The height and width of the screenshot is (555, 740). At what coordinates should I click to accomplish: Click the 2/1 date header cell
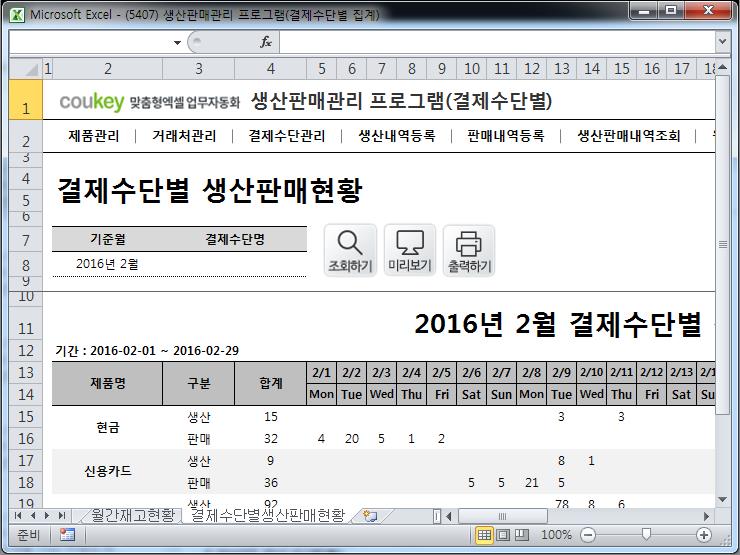click(x=321, y=373)
